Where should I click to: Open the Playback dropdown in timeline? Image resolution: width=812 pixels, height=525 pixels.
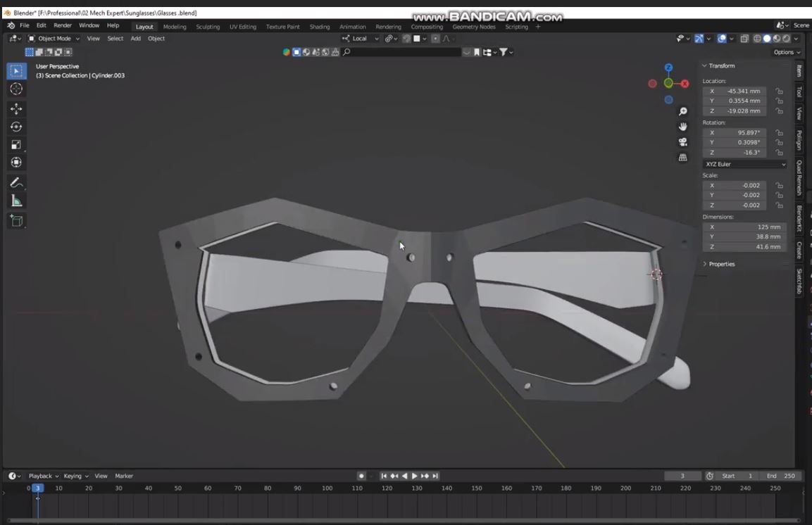pos(44,476)
